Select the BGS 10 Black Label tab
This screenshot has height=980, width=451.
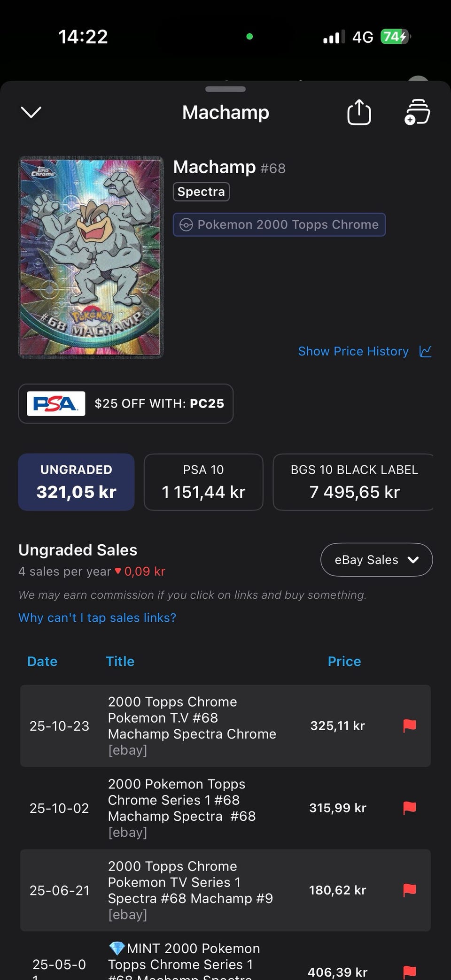pos(353,482)
